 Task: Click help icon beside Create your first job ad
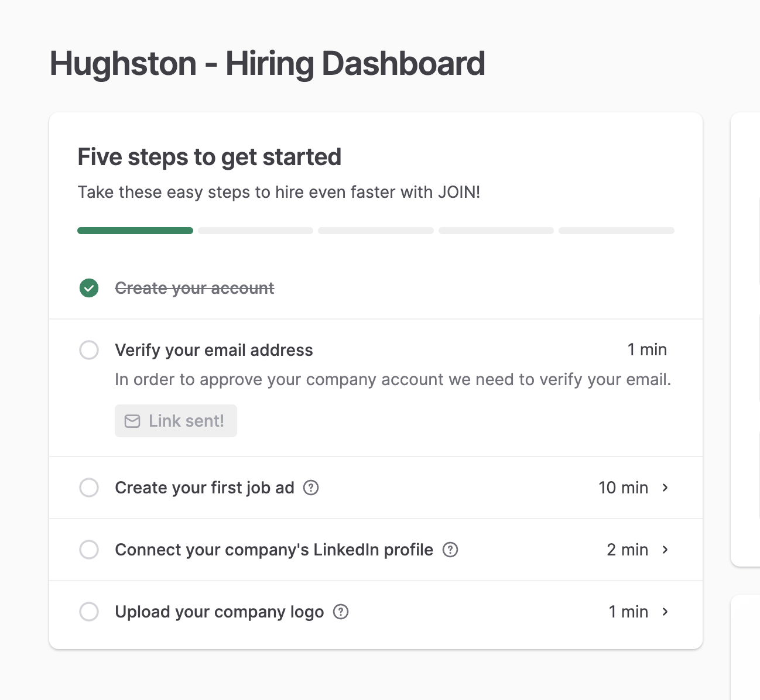coord(311,488)
